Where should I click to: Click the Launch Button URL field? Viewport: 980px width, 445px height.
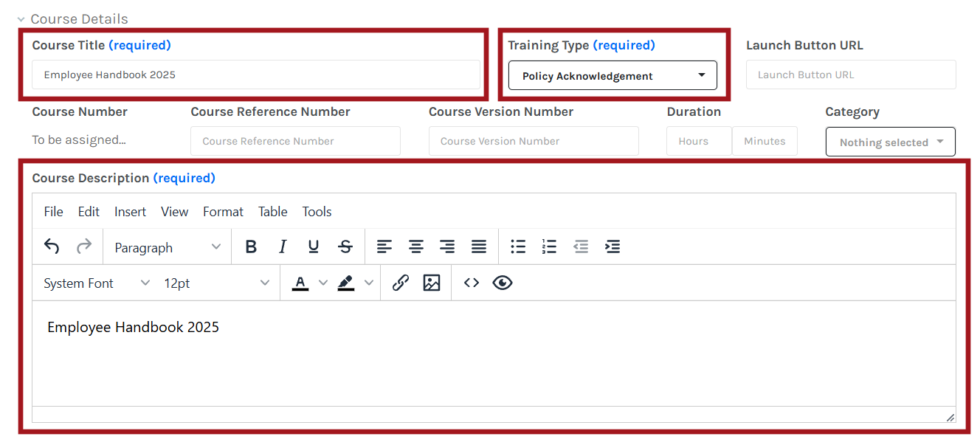coord(851,75)
